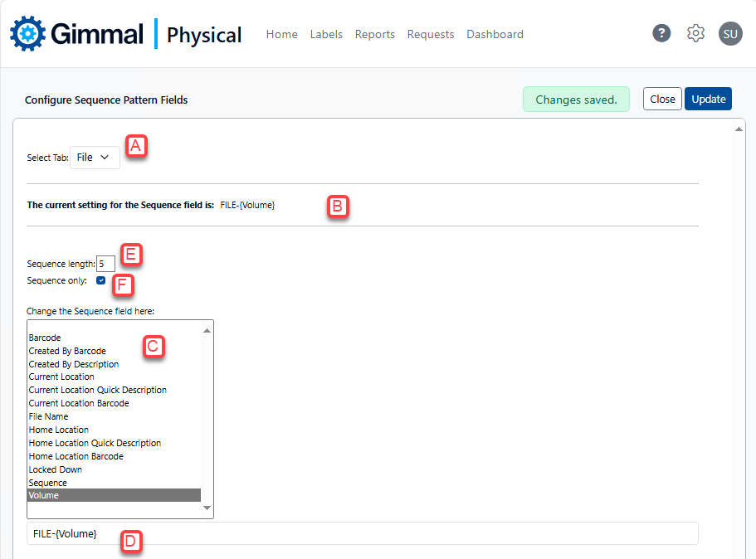Viewport: 756px width, 559px height.
Task: Choose Home Location Barcode in the list
Action: pyautogui.click(x=76, y=456)
